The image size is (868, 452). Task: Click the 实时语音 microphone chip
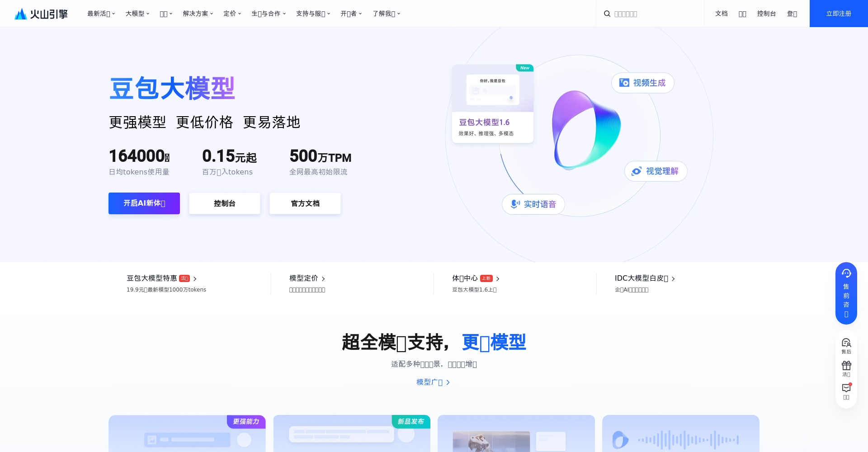pyautogui.click(x=533, y=204)
